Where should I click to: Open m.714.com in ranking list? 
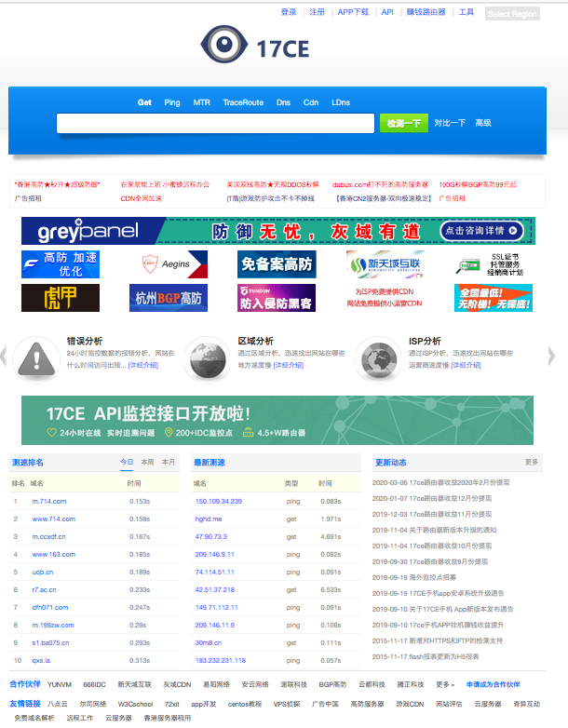pos(49,502)
